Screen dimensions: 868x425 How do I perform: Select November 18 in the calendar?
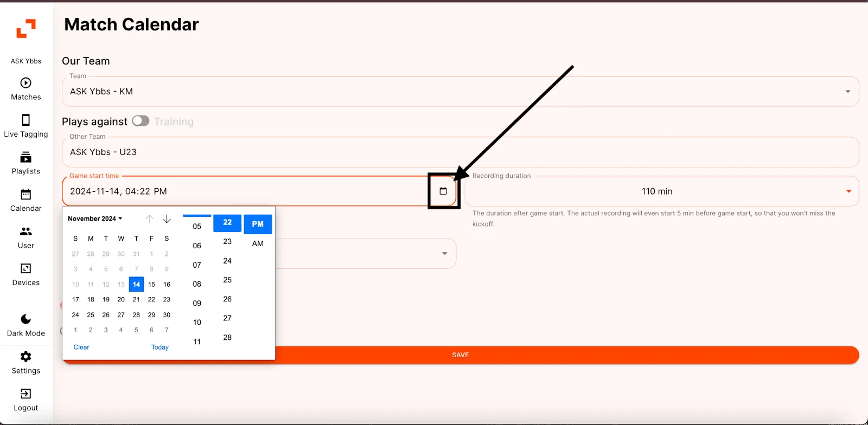pyautogui.click(x=91, y=299)
